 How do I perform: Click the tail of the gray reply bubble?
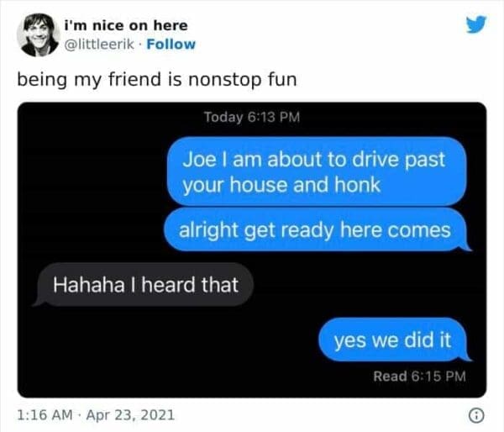[38, 301]
